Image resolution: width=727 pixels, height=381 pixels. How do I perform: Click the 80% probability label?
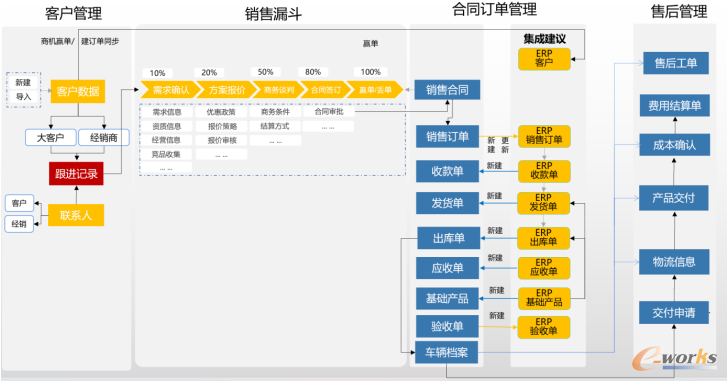coord(313,72)
